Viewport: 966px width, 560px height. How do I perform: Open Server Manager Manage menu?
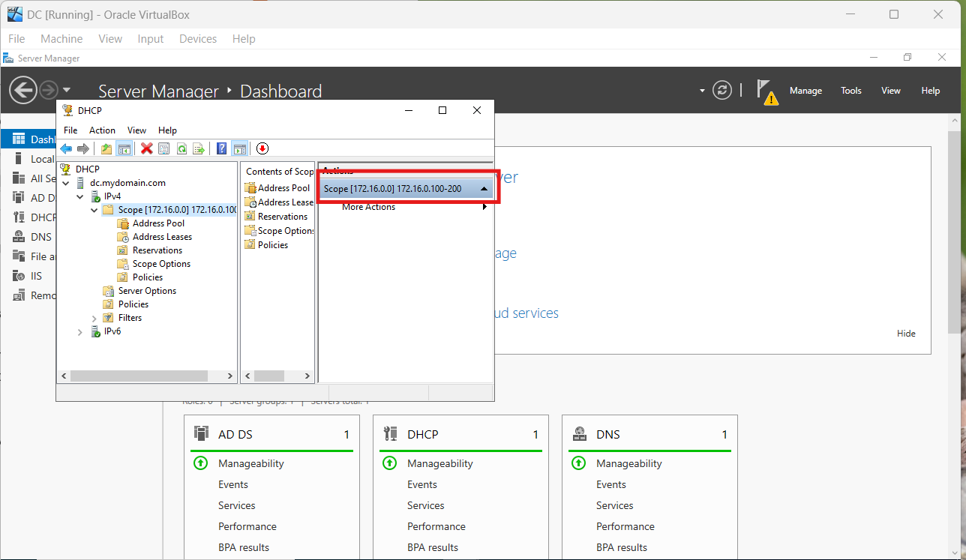pos(806,91)
